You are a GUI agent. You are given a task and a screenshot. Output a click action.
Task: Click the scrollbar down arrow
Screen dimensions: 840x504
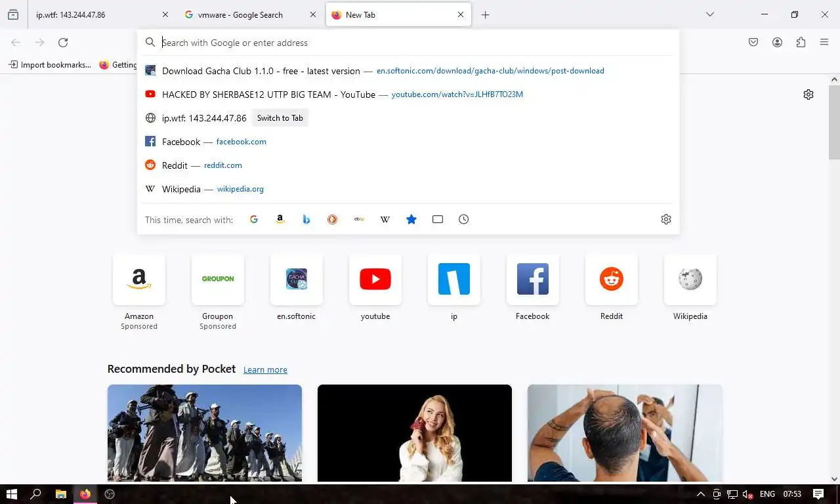tap(834, 479)
